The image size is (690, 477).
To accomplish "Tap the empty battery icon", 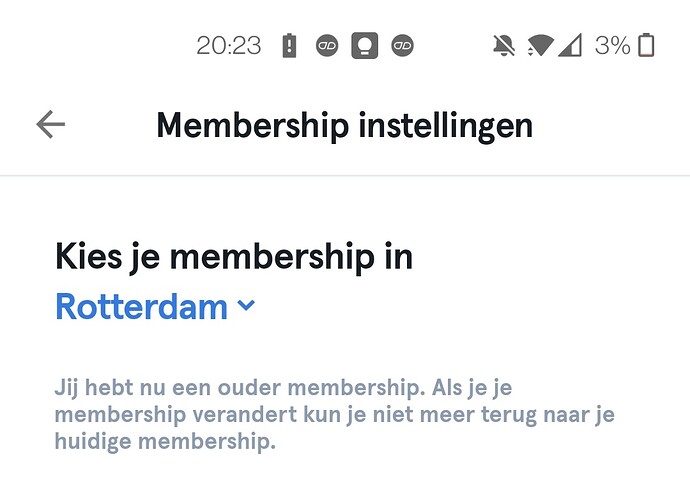I will [646, 45].
